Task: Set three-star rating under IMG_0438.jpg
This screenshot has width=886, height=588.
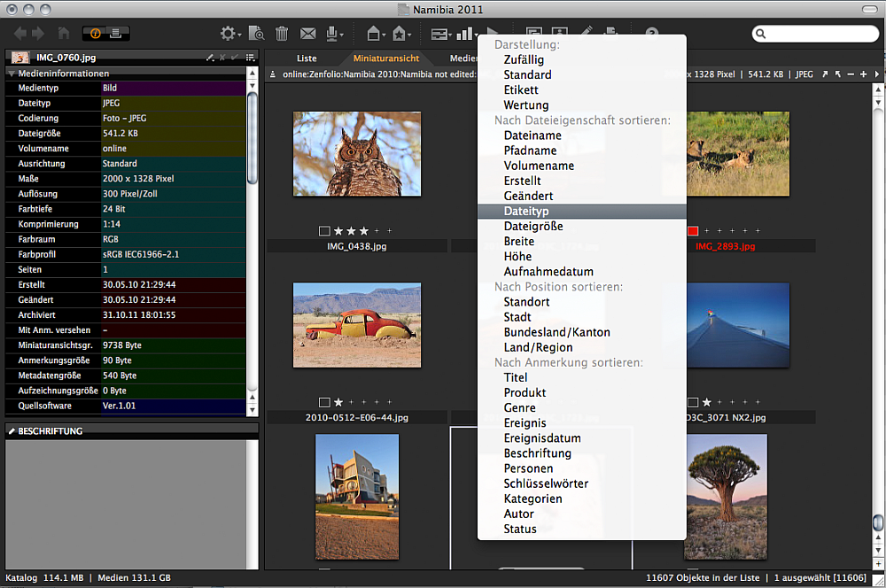Action: tap(363, 231)
